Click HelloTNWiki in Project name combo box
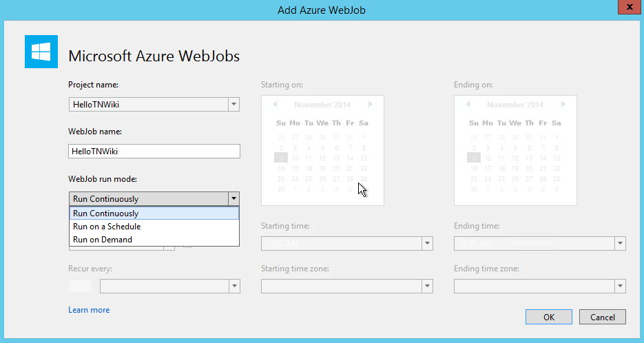 (96, 104)
